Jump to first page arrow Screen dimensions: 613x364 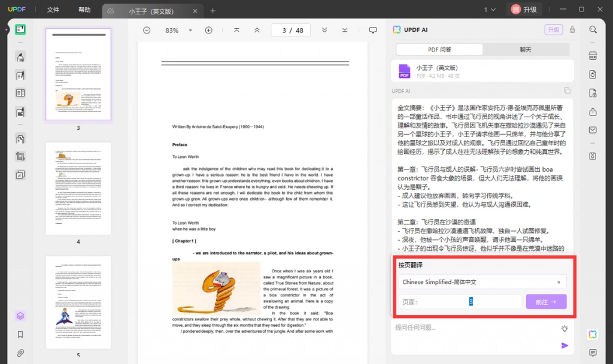236,30
